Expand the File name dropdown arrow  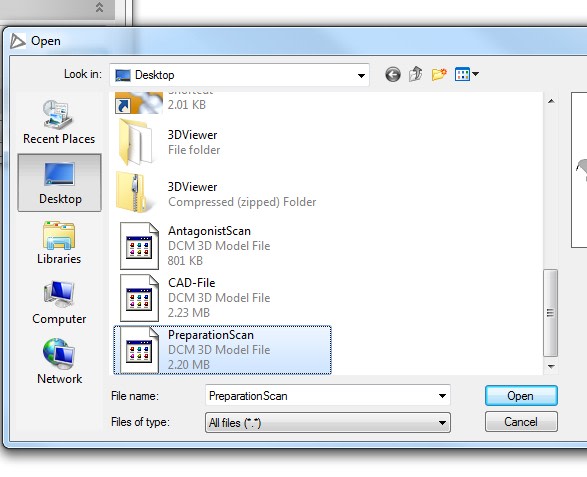coord(442,396)
